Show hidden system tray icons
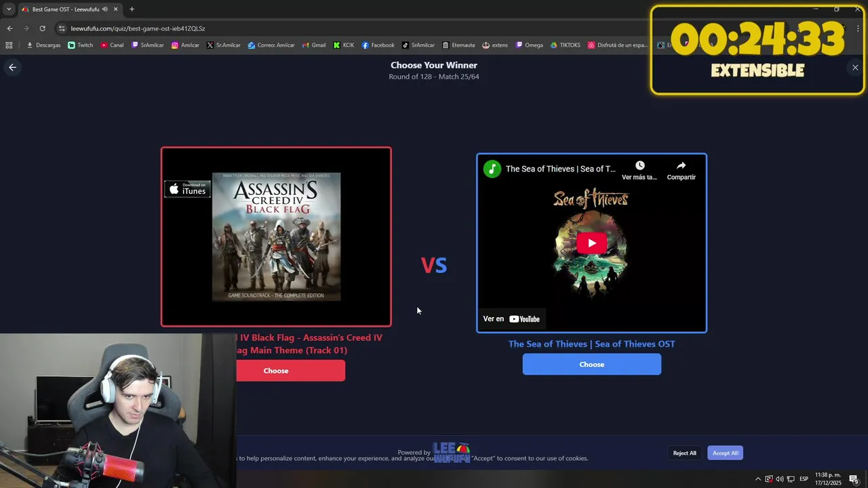868x488 pixels. (x=758, y=479)
